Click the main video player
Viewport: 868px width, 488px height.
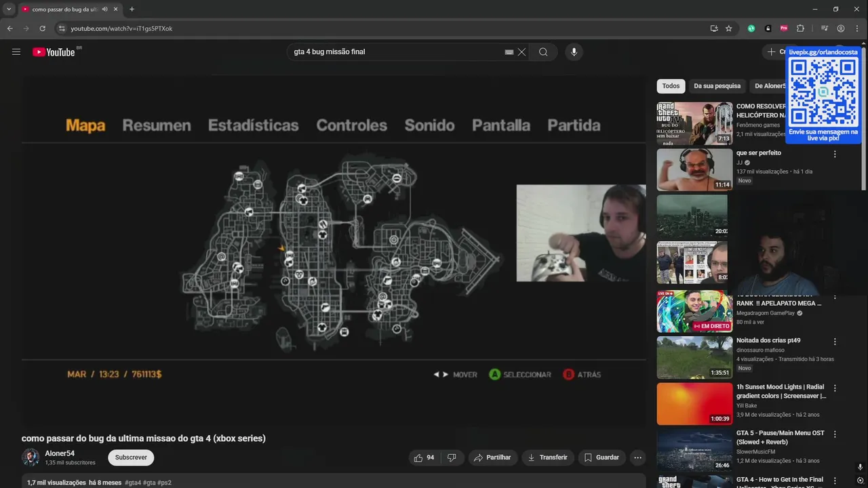tap(334, 251)
